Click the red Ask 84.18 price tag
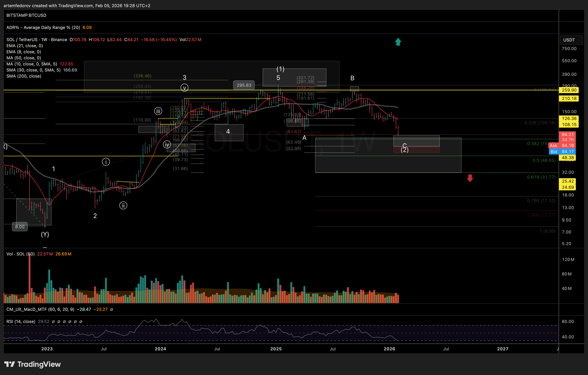Image resolution: width=588 pixels, height=375 pixels. [562, 146]
